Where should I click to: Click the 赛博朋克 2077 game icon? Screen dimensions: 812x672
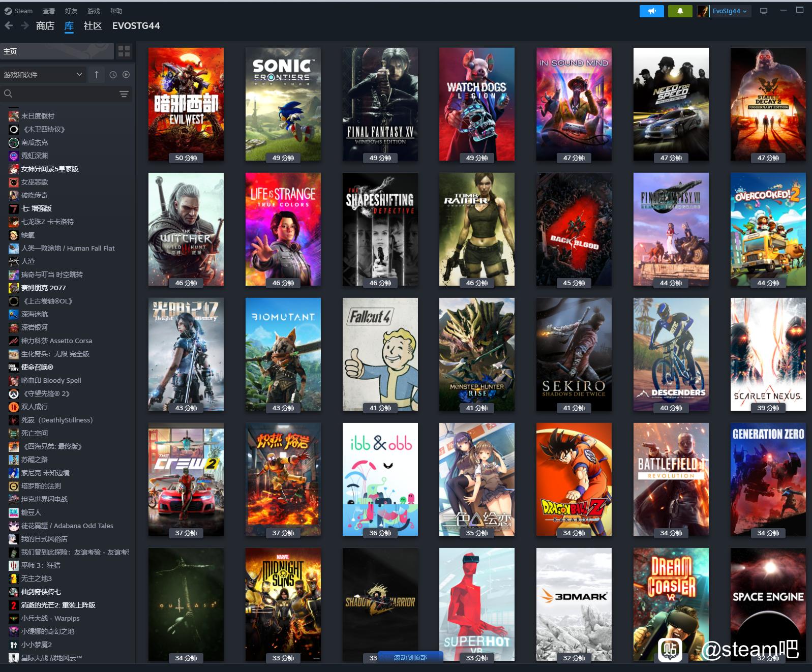tap(14, 288)
